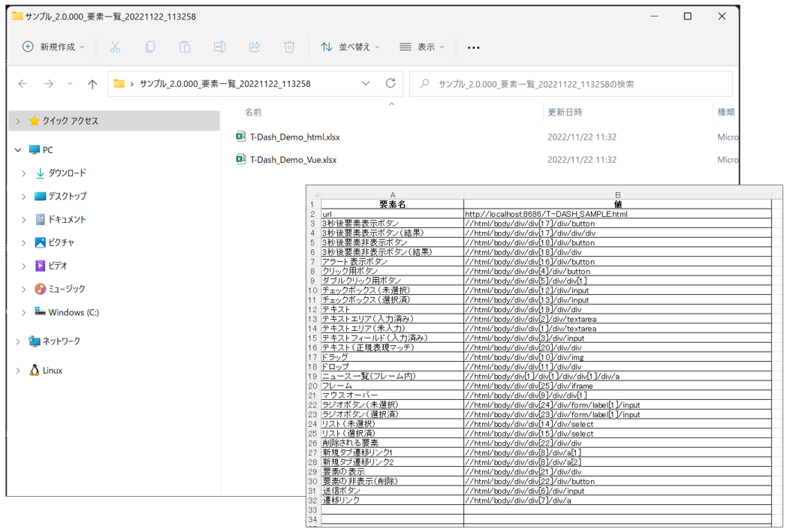Click the Paste clipboard icon
787x532 pixels.
[185, 47]
